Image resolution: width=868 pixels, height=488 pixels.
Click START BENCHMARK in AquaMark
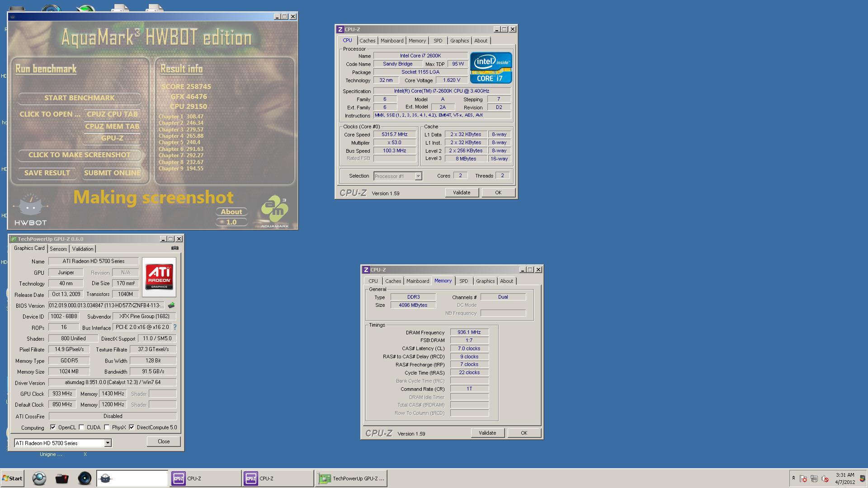click(x=79, y=98)
